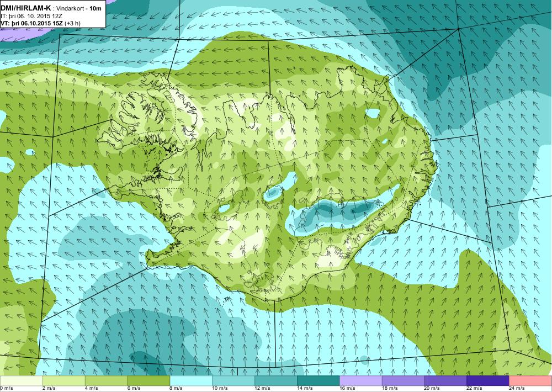Screen dimensions: 552x392
Task: Click legend swatch between 12 m/s and 14 m/s
Action: (276, 381)
